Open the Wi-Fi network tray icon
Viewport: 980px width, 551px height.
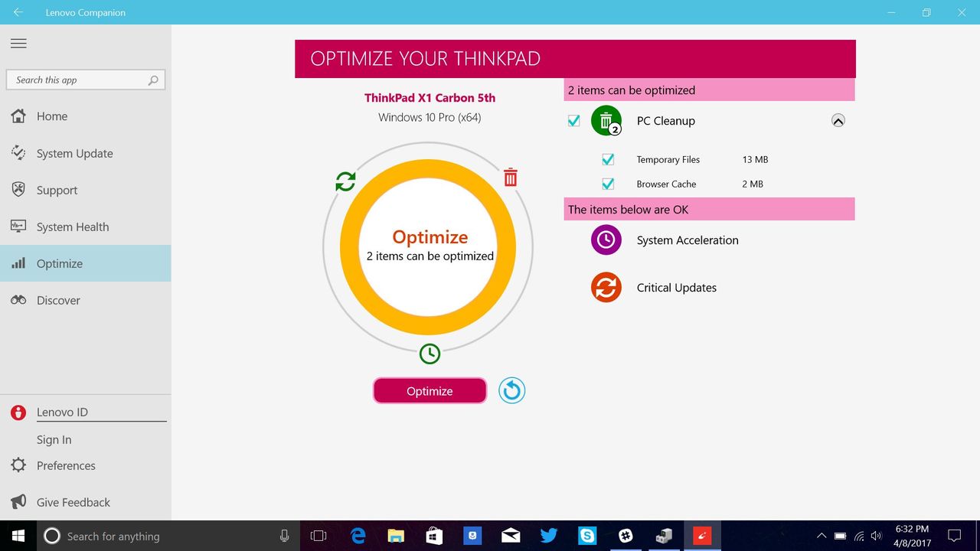pos(859,536)
